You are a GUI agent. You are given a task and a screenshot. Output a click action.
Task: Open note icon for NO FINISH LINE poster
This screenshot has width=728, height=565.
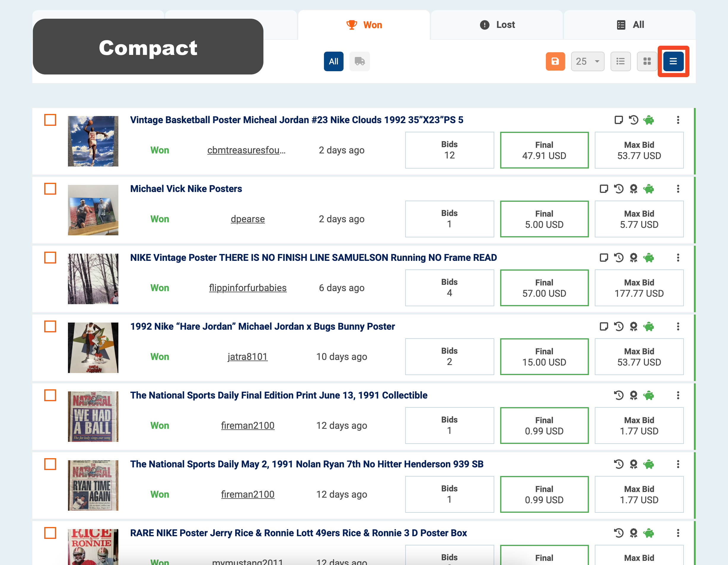604,258
